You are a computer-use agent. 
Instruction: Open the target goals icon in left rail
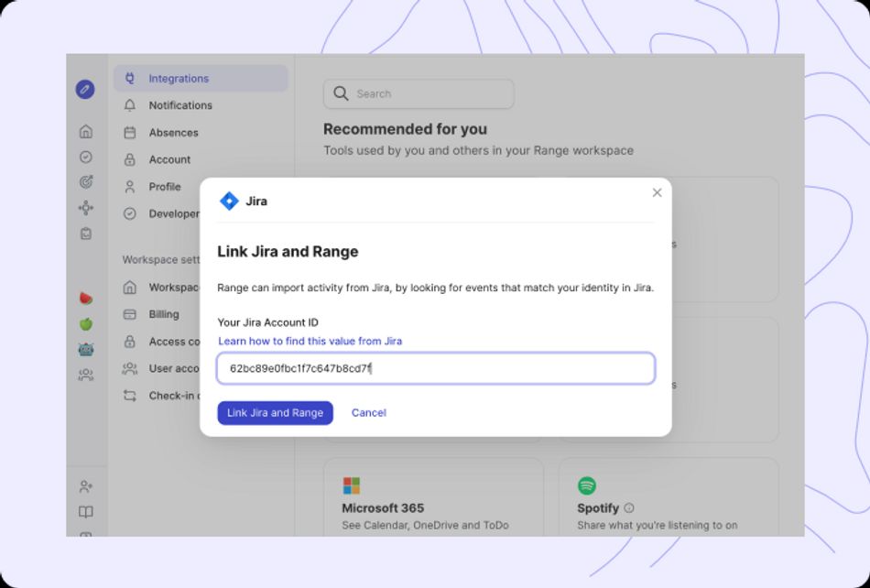(x=85, y=182)
